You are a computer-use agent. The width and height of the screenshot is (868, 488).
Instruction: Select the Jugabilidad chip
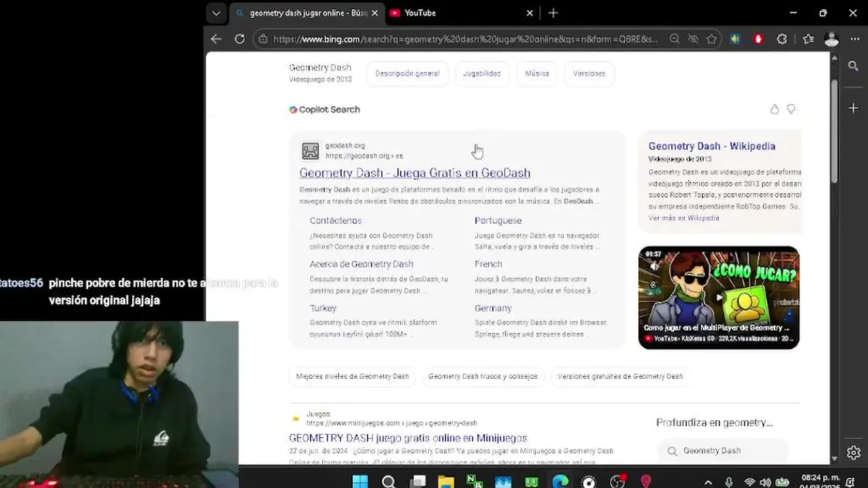click(x=481, y=73)
